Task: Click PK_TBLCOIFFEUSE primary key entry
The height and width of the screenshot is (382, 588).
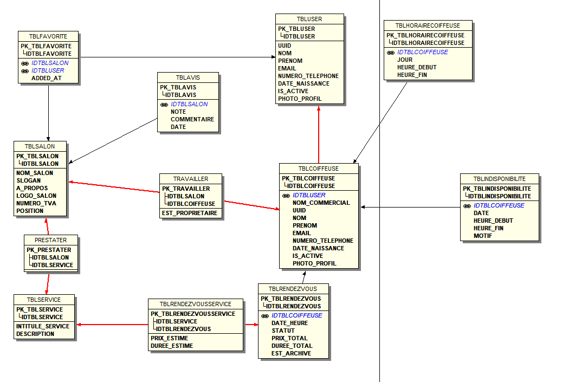Action: coord(308,178)
